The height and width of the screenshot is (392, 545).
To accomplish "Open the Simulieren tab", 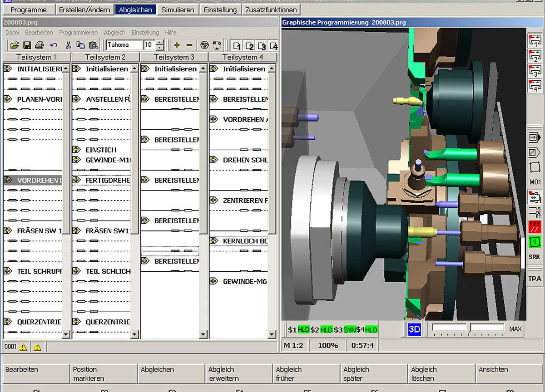I will point(178,10).
